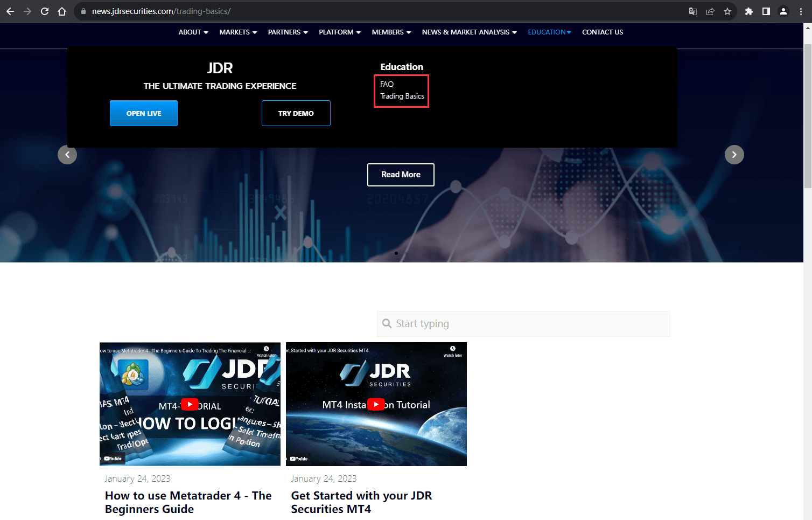Click the Read More button
Screen dimensions: 812x520
click(x=401, y=175)
